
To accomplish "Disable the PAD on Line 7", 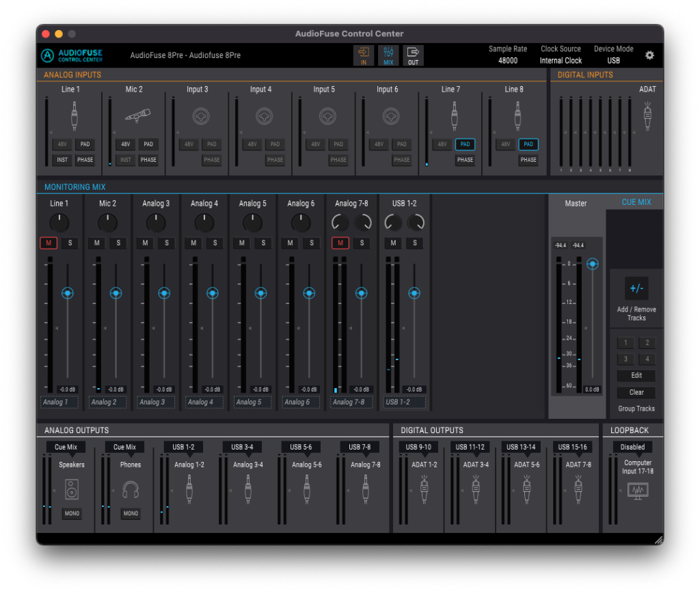I will click(465, 144).
